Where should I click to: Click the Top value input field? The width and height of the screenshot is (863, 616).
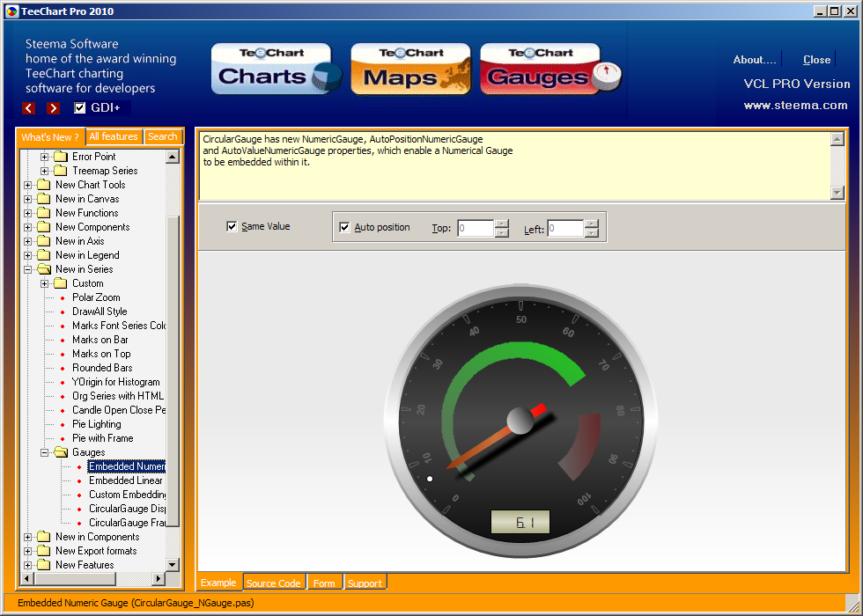(x=476, y=228)
